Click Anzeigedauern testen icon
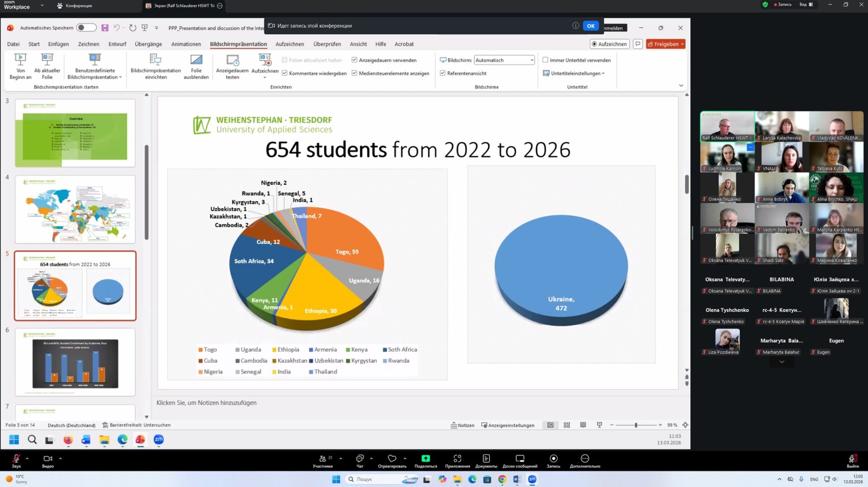This screenshot has width=868, height=487. (x=232, y=60)
